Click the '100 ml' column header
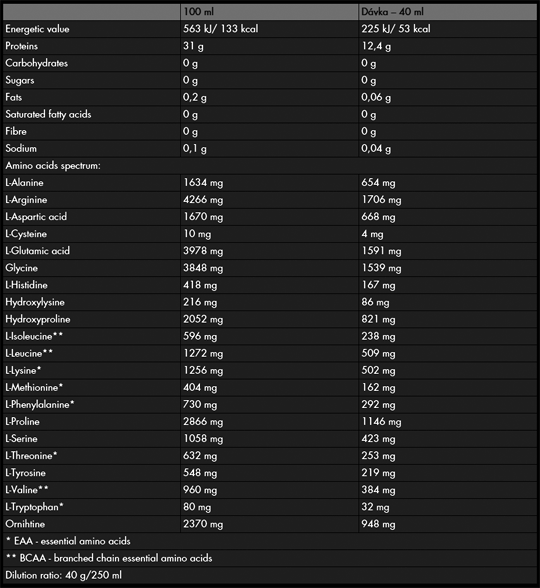Screen dimensions: 540x588 [x=199, y=12]
